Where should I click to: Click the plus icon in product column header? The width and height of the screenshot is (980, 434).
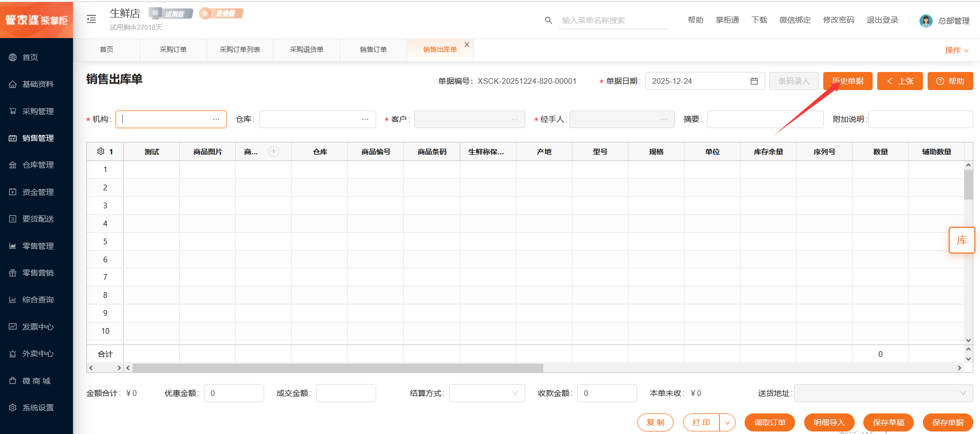[274, 151]
